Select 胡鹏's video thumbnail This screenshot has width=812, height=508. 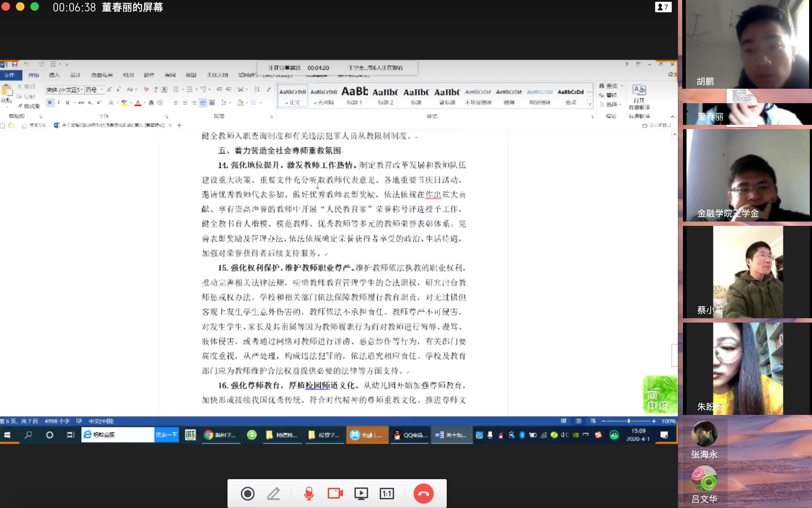pos(746,44)
